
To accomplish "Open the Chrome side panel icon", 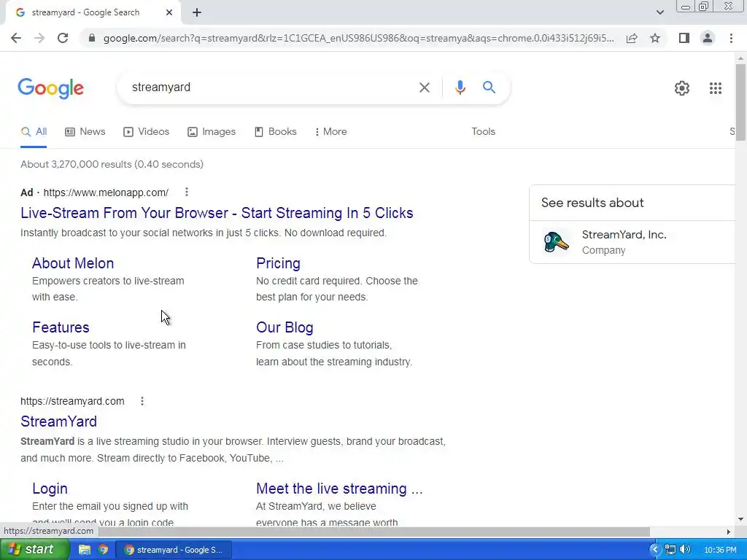I will (684, 38).
